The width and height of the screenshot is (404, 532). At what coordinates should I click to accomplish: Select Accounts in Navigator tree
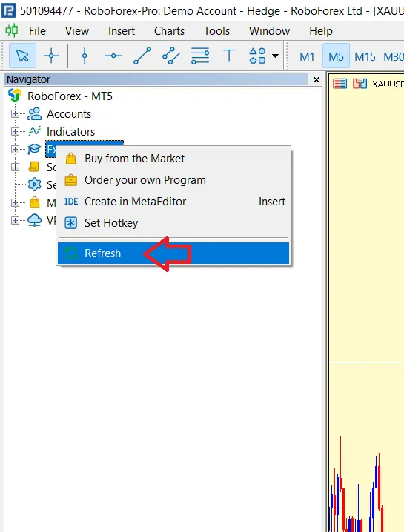[69, 114]
